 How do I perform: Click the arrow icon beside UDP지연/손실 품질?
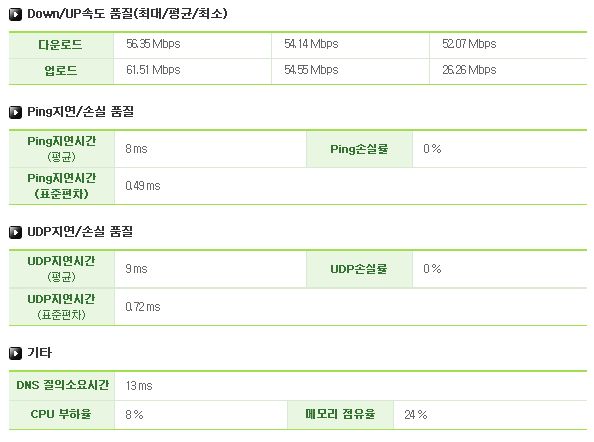pyautogui.click(x=16, y=232)
